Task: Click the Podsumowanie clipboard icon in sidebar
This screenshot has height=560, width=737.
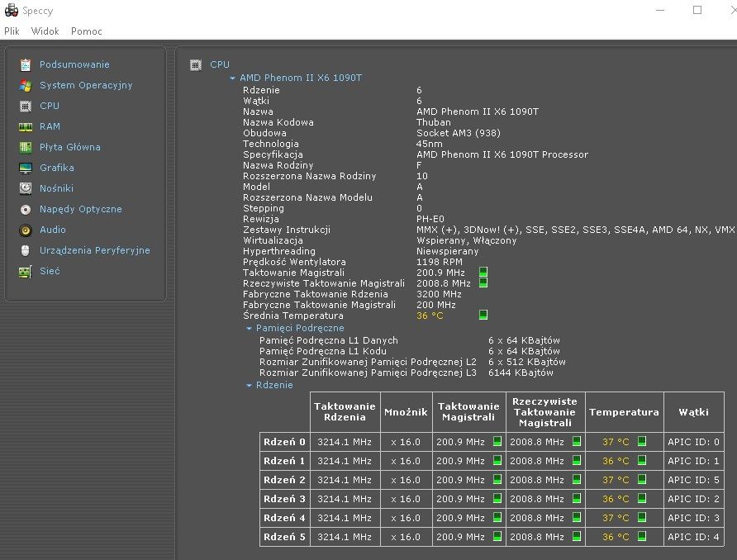Action: pyautogui.click(x=26, y=64)
